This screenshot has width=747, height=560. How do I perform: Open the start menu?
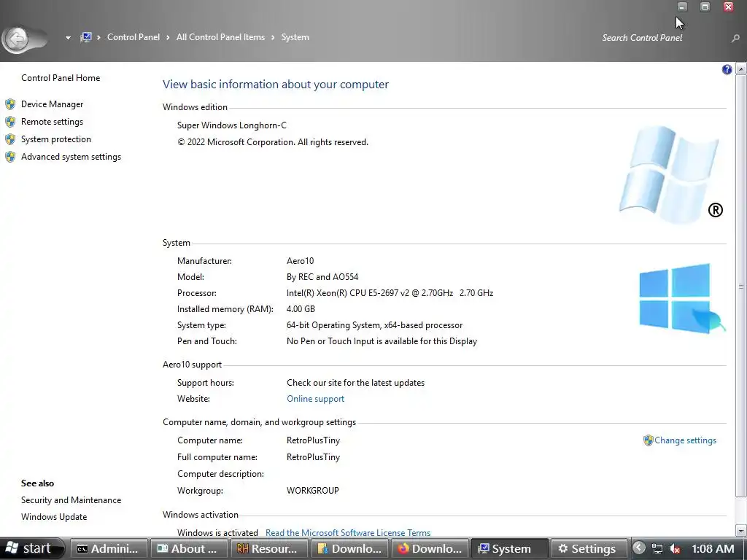31,548
